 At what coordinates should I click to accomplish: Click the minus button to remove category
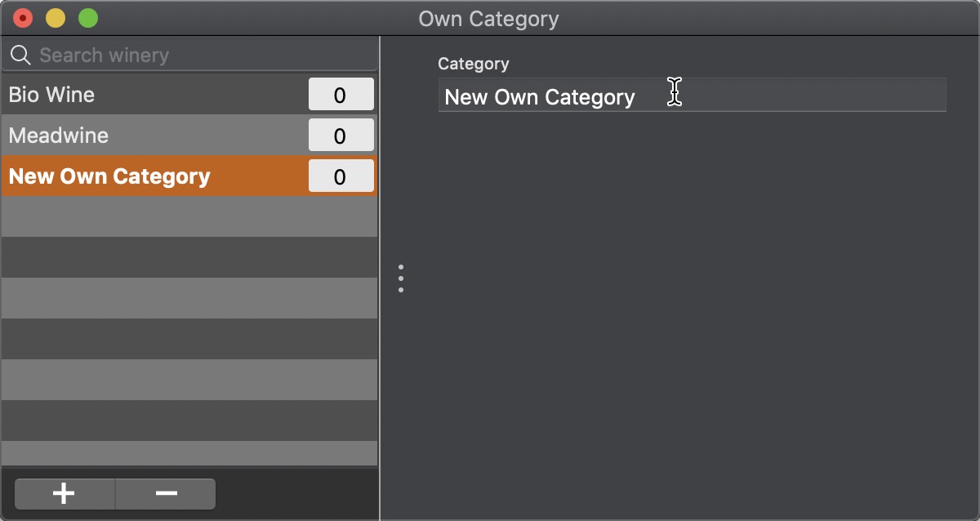(166, 494)
